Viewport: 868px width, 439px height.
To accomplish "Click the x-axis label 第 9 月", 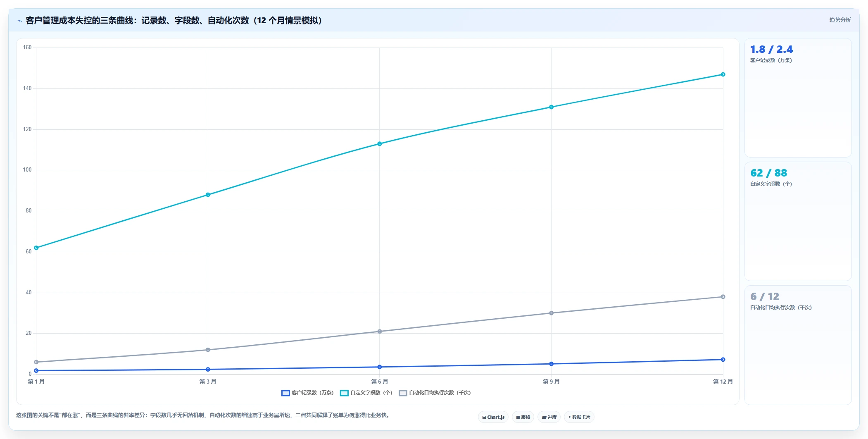I will point(551,382).
